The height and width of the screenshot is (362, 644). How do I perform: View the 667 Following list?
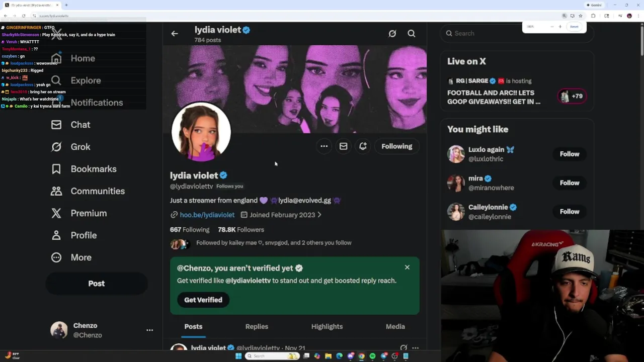tap(190, 229)
